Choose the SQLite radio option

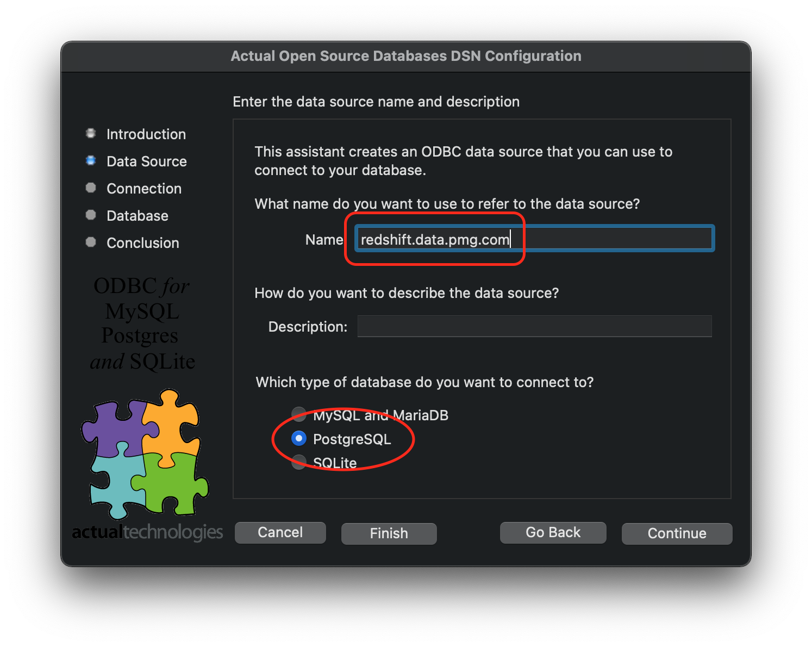[299, 462]
